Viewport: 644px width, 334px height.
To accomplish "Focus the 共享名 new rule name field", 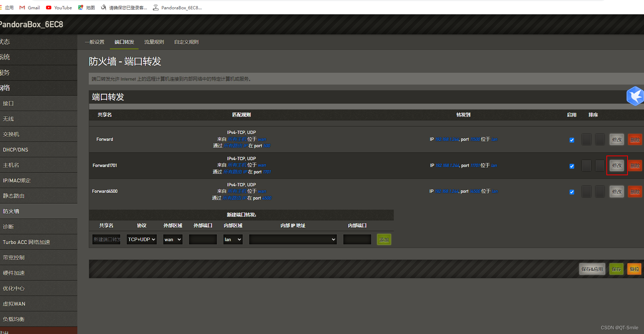I will pos(106,239).
